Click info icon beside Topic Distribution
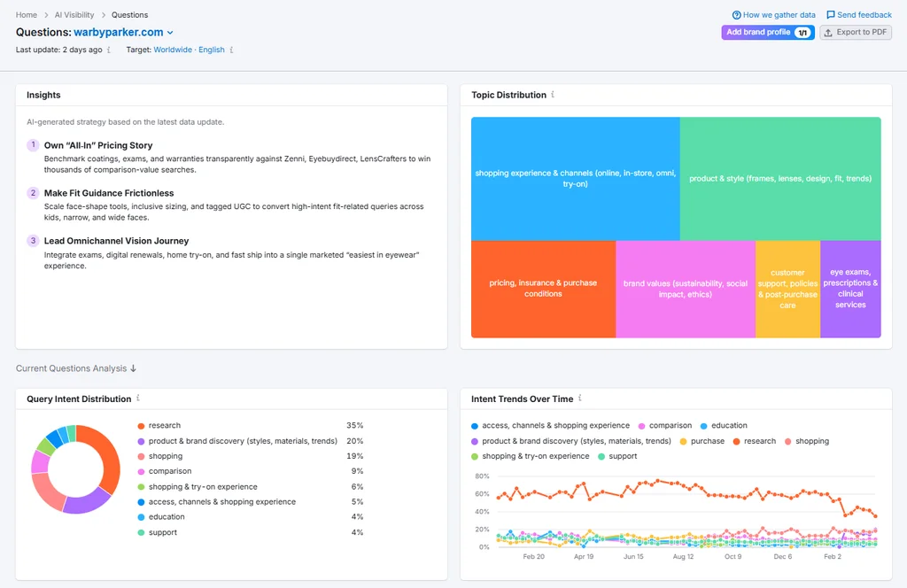907x588 pixels. tap(553, 94)
